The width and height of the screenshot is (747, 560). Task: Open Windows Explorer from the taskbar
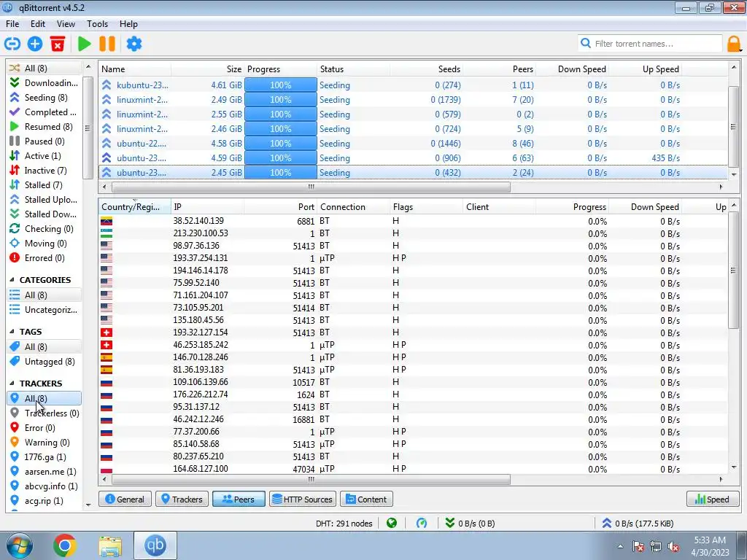(110, 545)
